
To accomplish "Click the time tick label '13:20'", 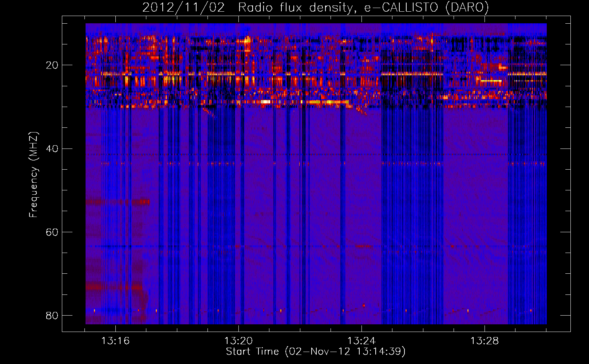I will [x=238, y=341].
